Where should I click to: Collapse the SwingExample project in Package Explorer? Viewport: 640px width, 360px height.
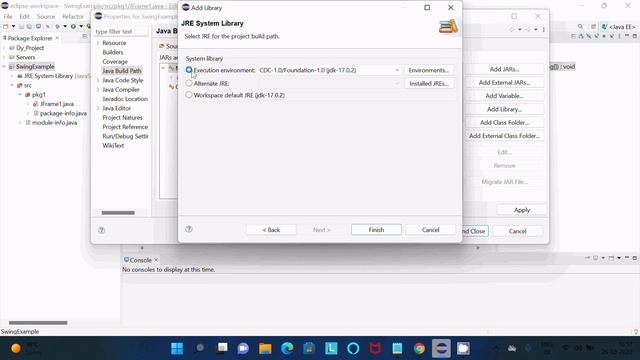(4, 67)
